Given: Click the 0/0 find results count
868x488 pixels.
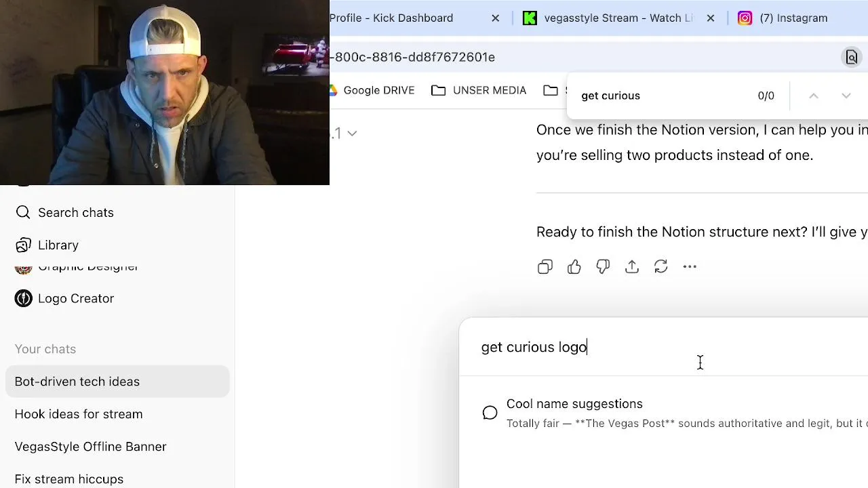Looking at the screenshot, I should [766, 96].
